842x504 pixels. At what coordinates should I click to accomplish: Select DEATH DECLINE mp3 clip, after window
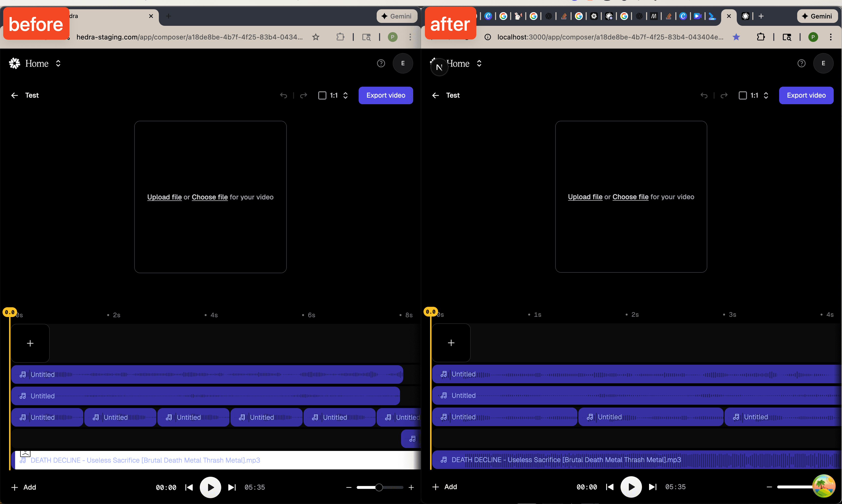click(637, 460)
